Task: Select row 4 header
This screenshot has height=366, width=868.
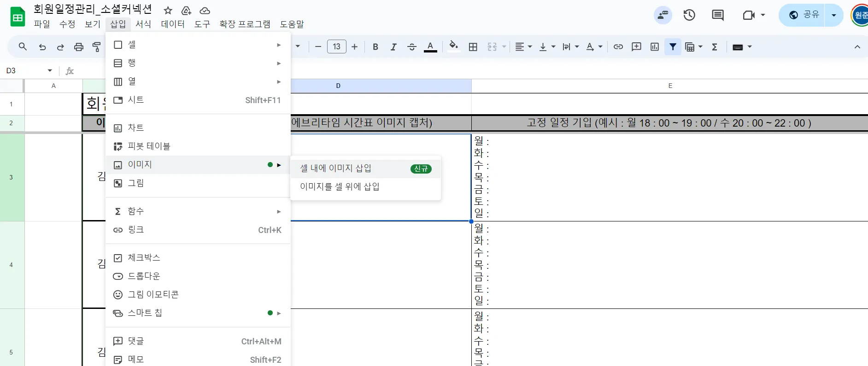Action: coord(12,265)
